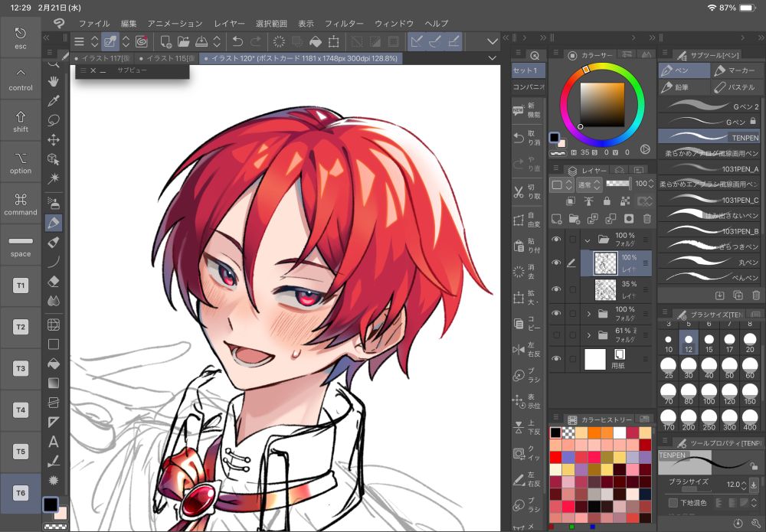Select brush size preset 15
The height and width of the screenshot is (532, 766).
pos(709,343)
